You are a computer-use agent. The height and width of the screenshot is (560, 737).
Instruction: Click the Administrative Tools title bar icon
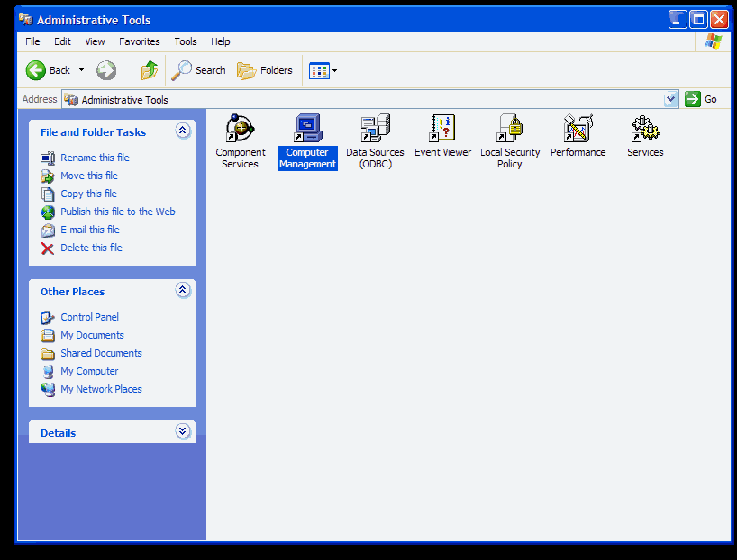[26, 19]
